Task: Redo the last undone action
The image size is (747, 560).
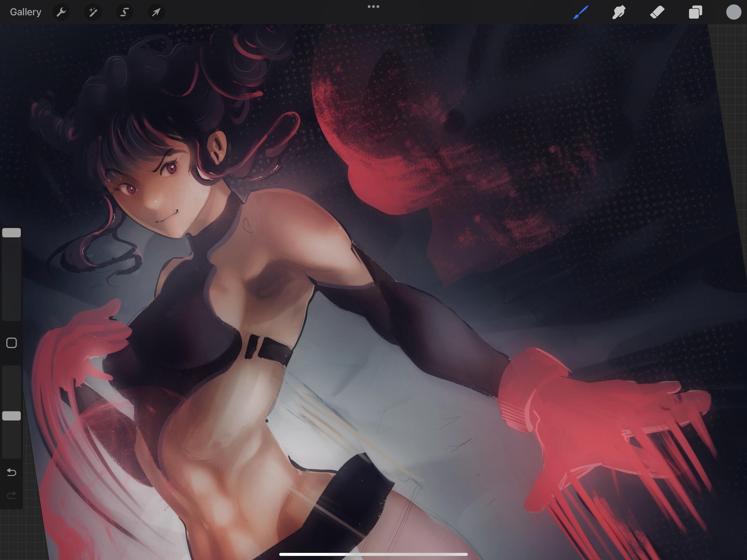Action: (x=11, y=495)
